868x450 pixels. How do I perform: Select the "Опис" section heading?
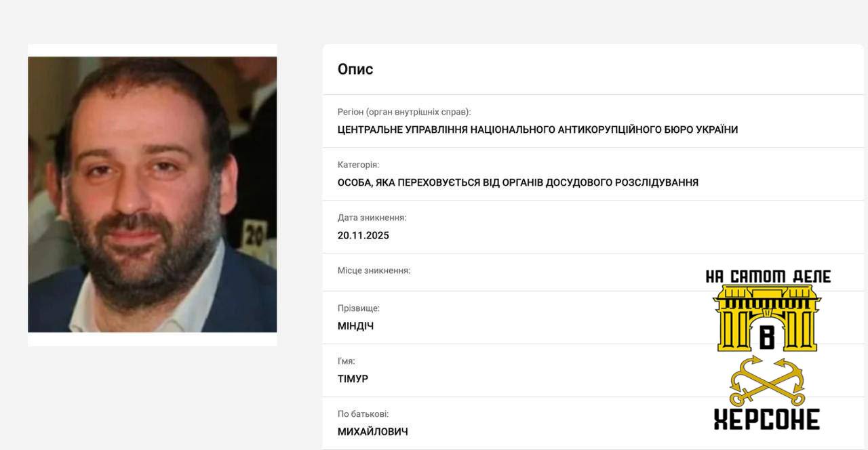click(x=355, y=69)
